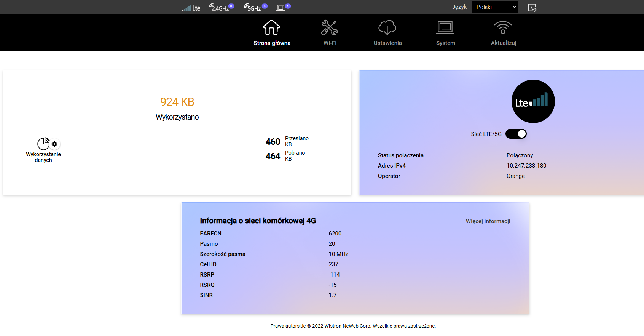Click the Pobrano KB label
This screenshot has width=644, height=336.
tap(295, 156)
